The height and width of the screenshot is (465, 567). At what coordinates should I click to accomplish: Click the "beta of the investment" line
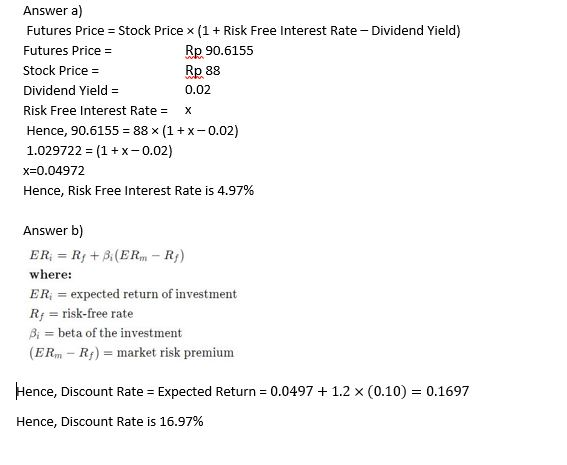(120, 333)
